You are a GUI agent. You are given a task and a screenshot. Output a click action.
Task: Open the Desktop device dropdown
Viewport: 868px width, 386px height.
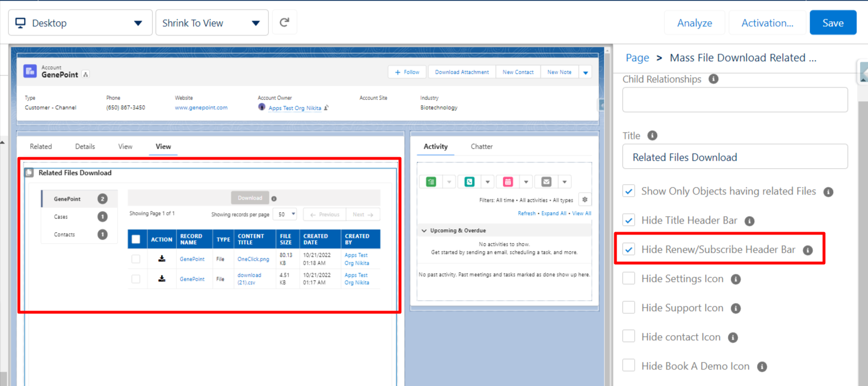(x=81, y=23)
